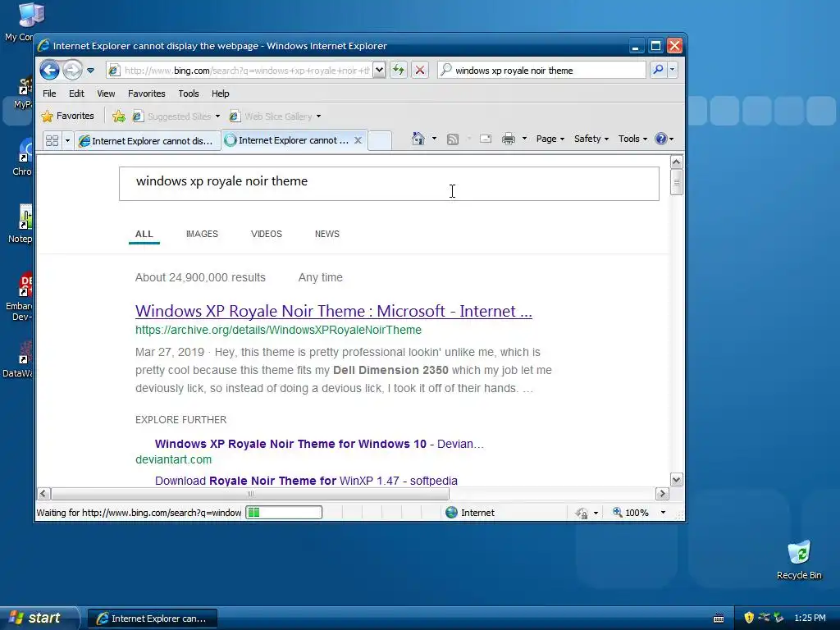Image resolution: width=840 pixels, height=630 pixels.
Task: Click the page loading progress bar
Action: tap(284, 513)
